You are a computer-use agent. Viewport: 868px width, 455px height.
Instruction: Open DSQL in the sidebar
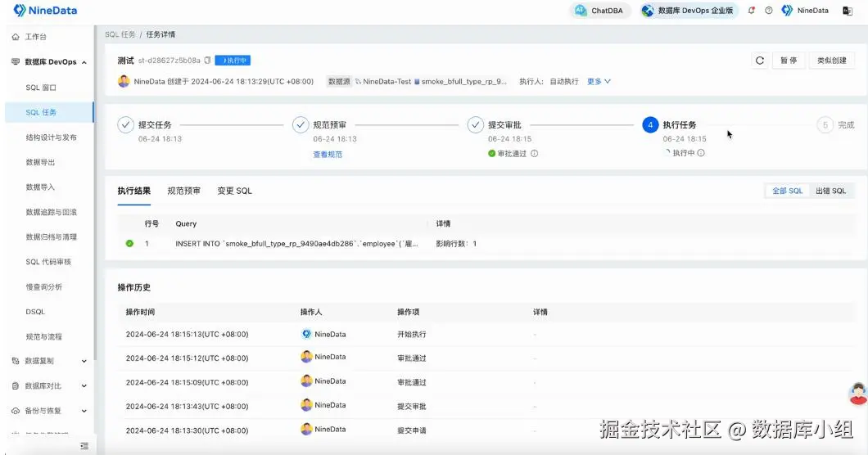click(35, 312)
